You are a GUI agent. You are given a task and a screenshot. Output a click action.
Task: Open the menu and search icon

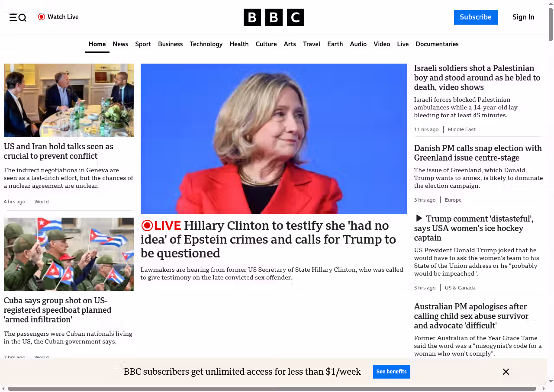click(x=18, y=17)
